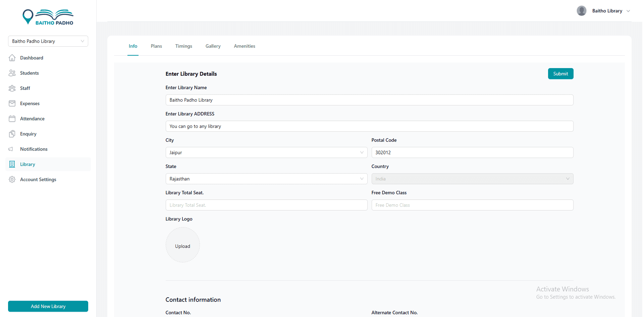The width and height of the screenshot is (644, 317).
Task: Click the 'Enter Library Details' heading
Action: 191,74
